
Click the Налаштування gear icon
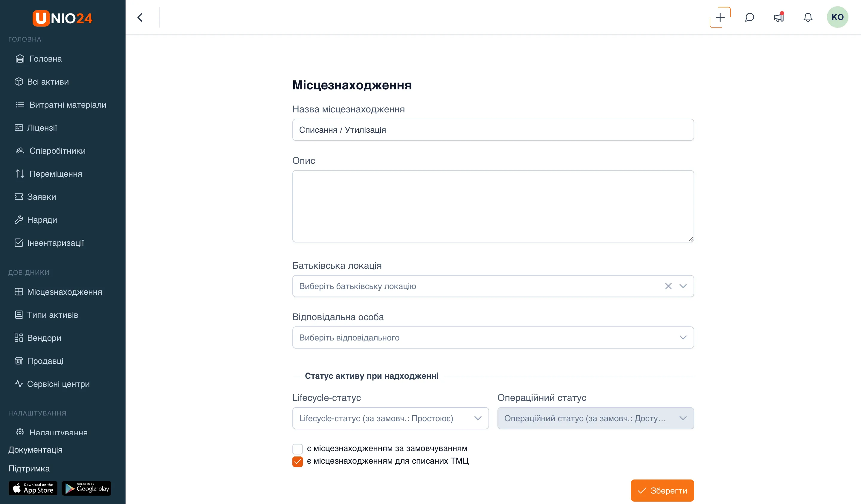coord(20,432)
